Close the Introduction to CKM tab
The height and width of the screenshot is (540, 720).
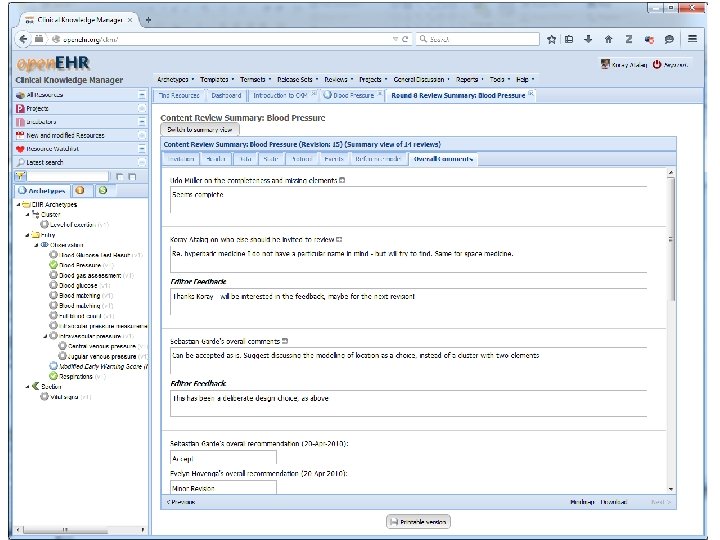click(x=314, y=94)
